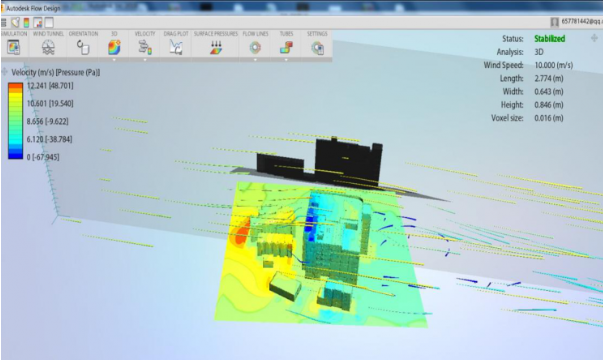
Task: Open the Drag Plot icon
Action: tap(176, 48)
